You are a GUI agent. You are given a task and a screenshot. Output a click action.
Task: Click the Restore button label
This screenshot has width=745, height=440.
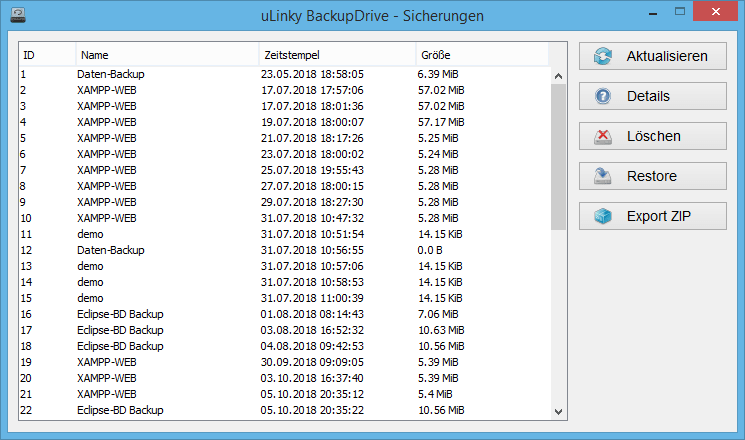point(651,176)
